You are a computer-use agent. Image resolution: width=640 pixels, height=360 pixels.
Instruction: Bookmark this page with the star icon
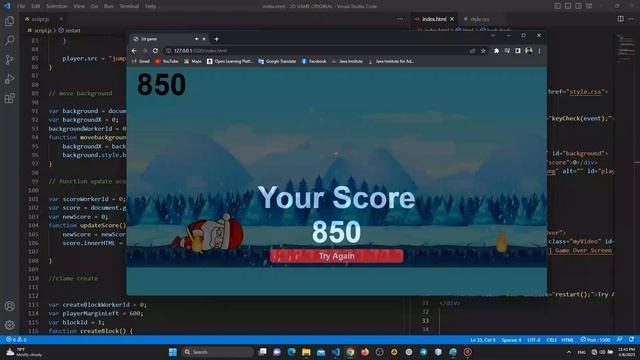pos(483,51)
